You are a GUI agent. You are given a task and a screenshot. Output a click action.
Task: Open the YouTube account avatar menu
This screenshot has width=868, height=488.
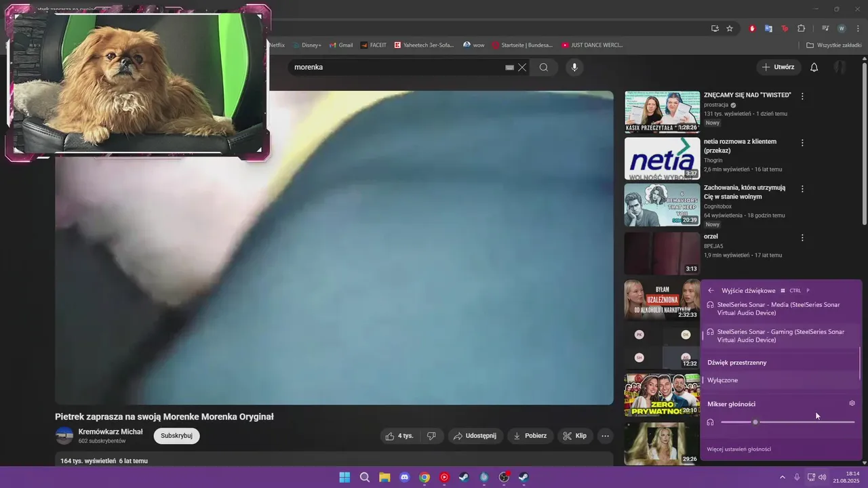(840, 67)
